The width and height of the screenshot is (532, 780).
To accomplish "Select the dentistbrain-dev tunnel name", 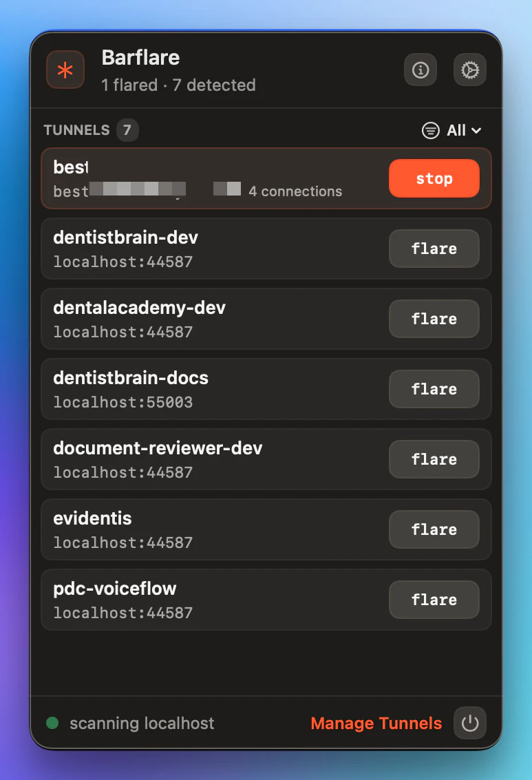I will (126, 238).
